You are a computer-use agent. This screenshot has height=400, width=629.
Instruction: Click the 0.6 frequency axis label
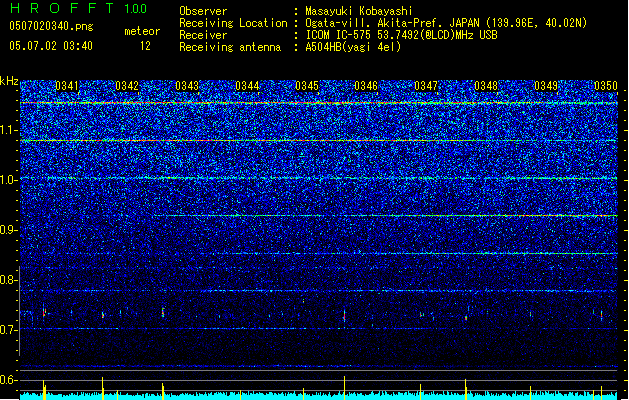tap(9, 380)
